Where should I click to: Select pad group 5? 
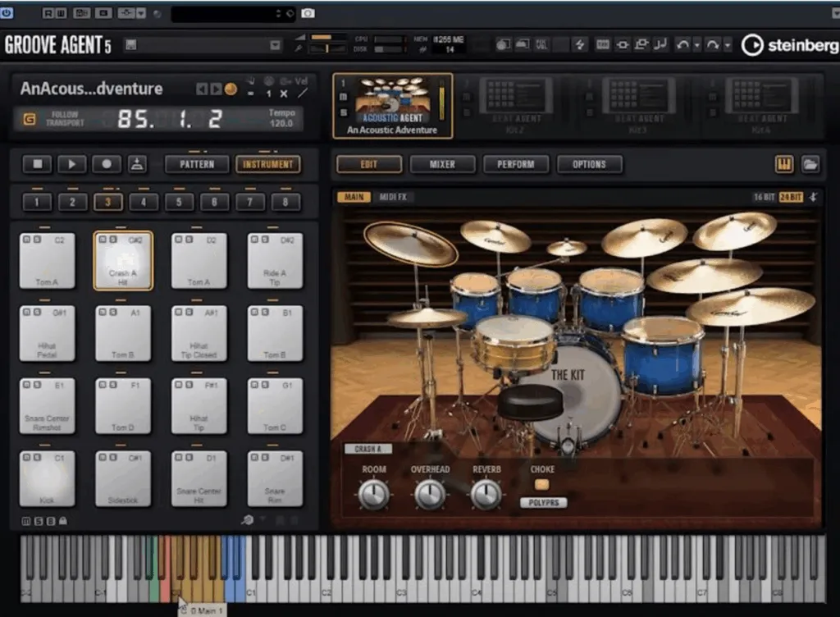coord(179,202)
